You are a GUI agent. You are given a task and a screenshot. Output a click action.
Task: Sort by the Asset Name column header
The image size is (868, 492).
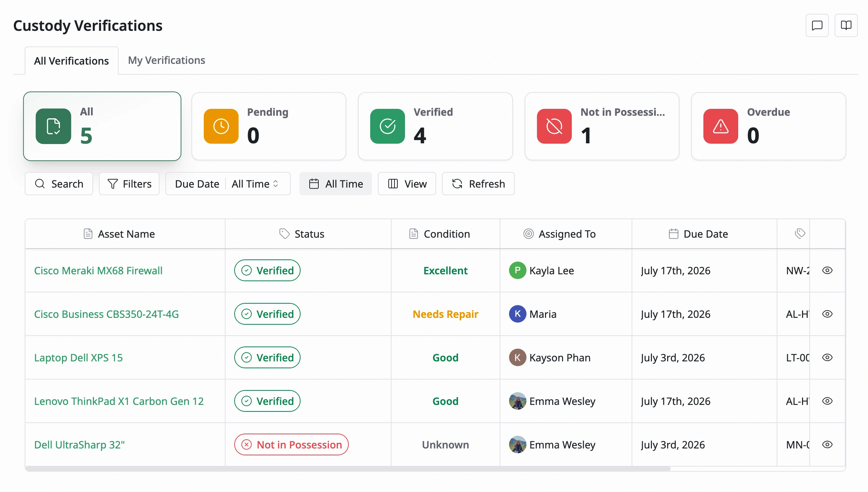click(x=125, y=234)
